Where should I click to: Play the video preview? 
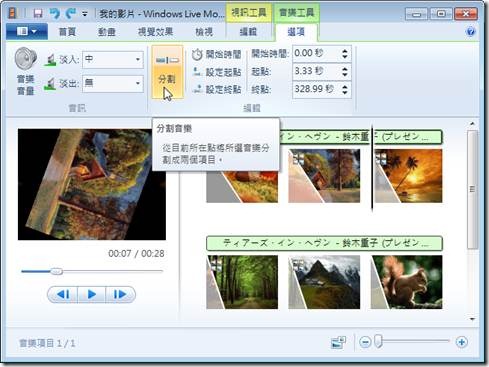(92, 295)
